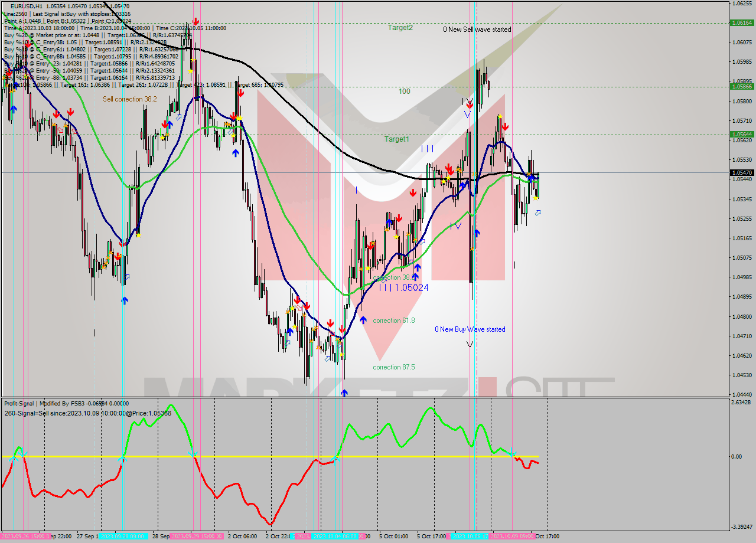This screenshot has height=543, width=756.
Task: Click the red down arrow touching the Target1 line
Action: pos(506,126)
